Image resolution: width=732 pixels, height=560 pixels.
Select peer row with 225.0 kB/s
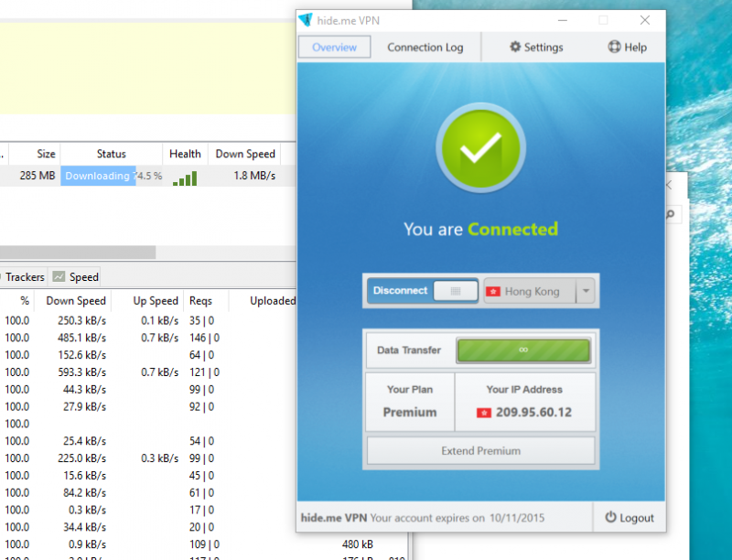tap(148, 458)
